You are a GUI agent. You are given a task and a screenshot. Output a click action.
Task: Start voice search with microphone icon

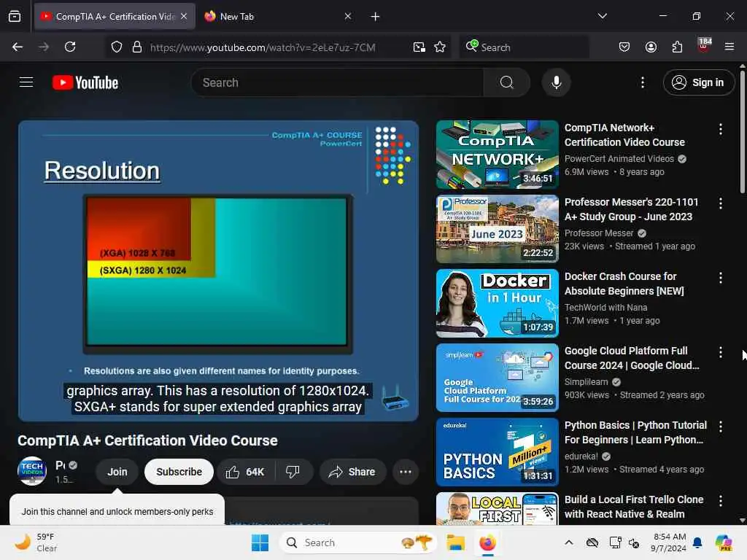(x=556, y=82)
